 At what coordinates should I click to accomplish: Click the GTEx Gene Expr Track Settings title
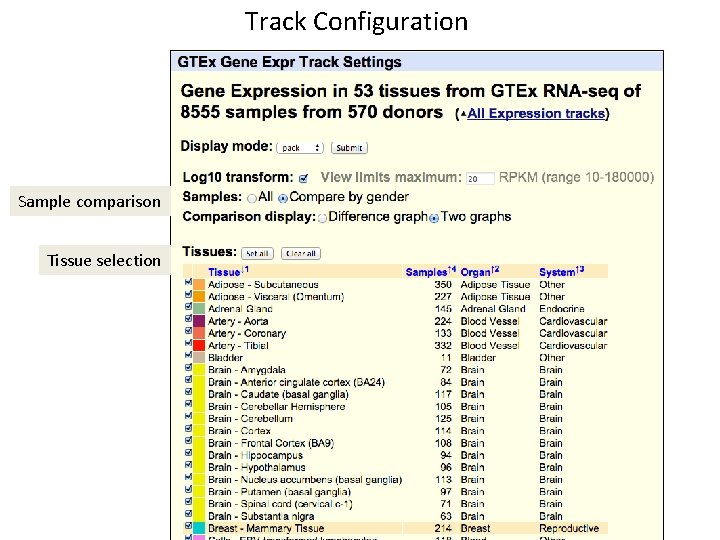pos(289,62)
